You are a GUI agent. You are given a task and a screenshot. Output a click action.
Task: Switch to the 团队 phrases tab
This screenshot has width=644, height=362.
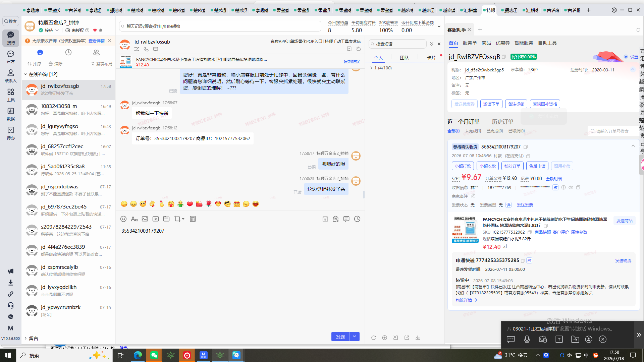[405, 58]
